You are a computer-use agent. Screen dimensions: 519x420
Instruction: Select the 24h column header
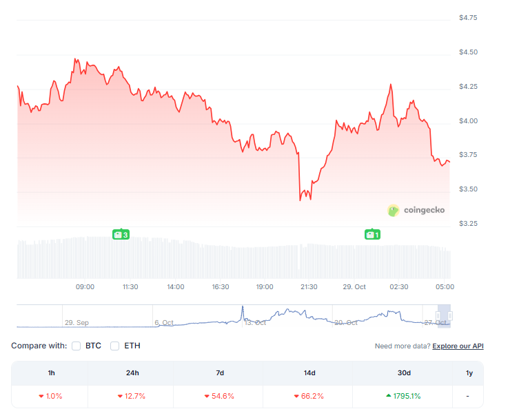132,372
